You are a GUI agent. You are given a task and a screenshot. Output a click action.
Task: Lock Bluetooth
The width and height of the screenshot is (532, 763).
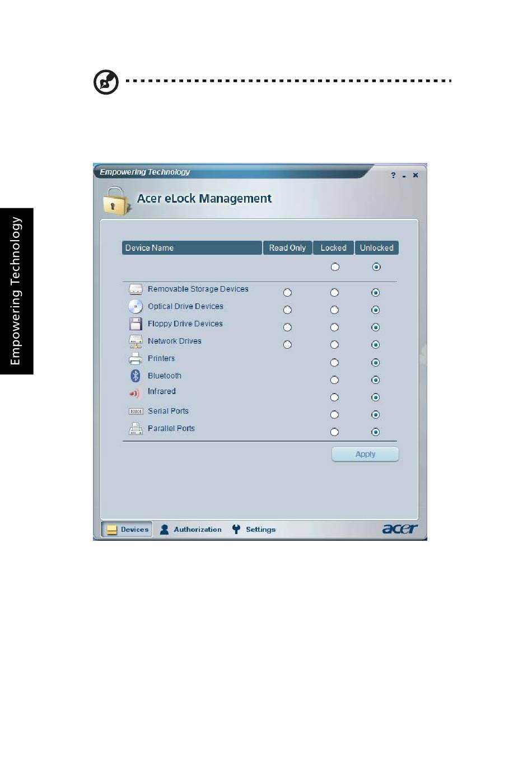point(334,380)
